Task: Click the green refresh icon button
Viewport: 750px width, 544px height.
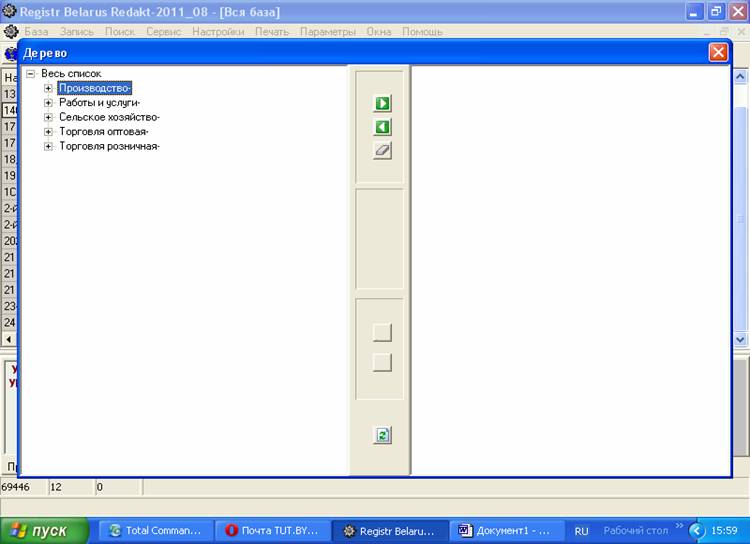Action: tap(382, 435)
